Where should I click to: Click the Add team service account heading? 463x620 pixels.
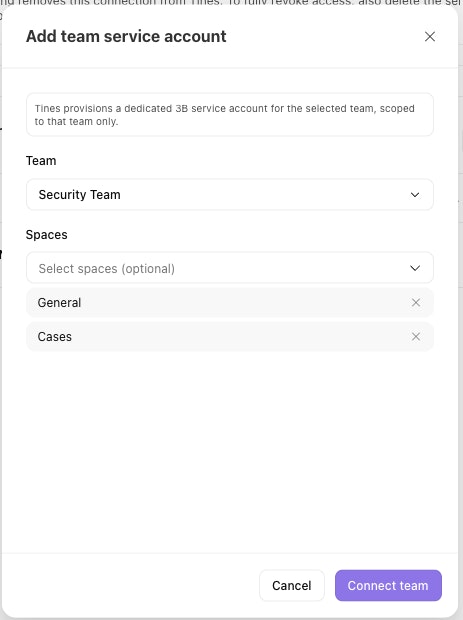[x=126, y=36]
